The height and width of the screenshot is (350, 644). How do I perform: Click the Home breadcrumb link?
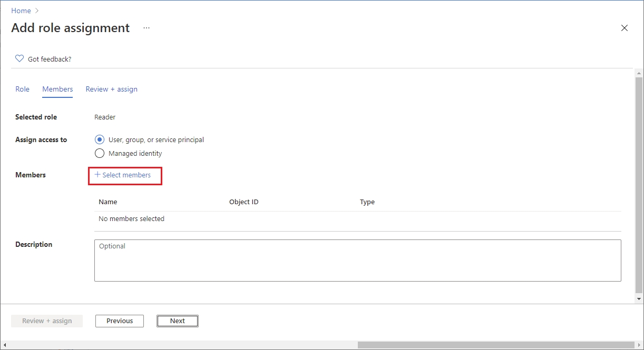pyautogui.click(x=21, y=11)
